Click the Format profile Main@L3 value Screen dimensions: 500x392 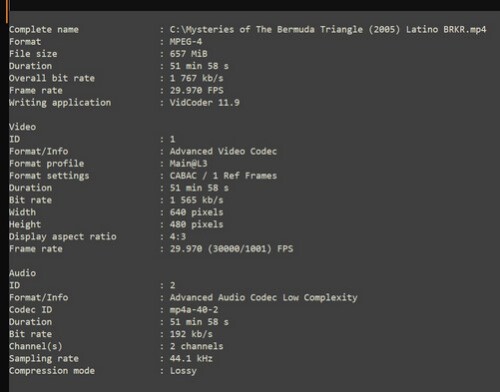188,164
